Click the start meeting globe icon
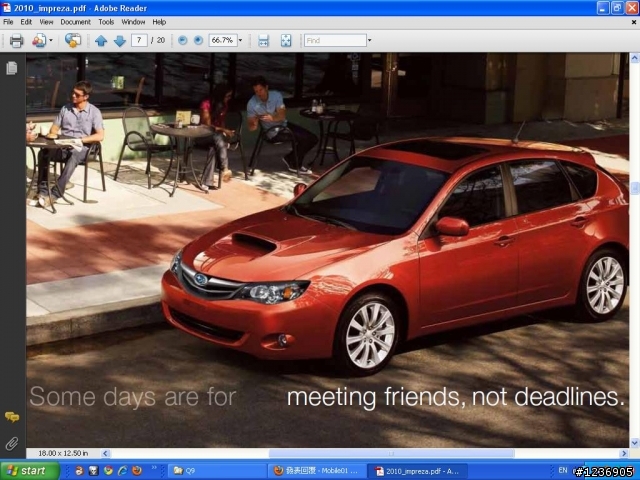Screen dimensions: 640x480 (73, 40)
